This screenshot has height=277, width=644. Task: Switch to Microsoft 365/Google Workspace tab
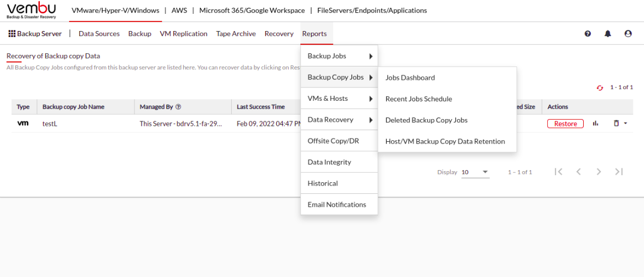(252, 11)
